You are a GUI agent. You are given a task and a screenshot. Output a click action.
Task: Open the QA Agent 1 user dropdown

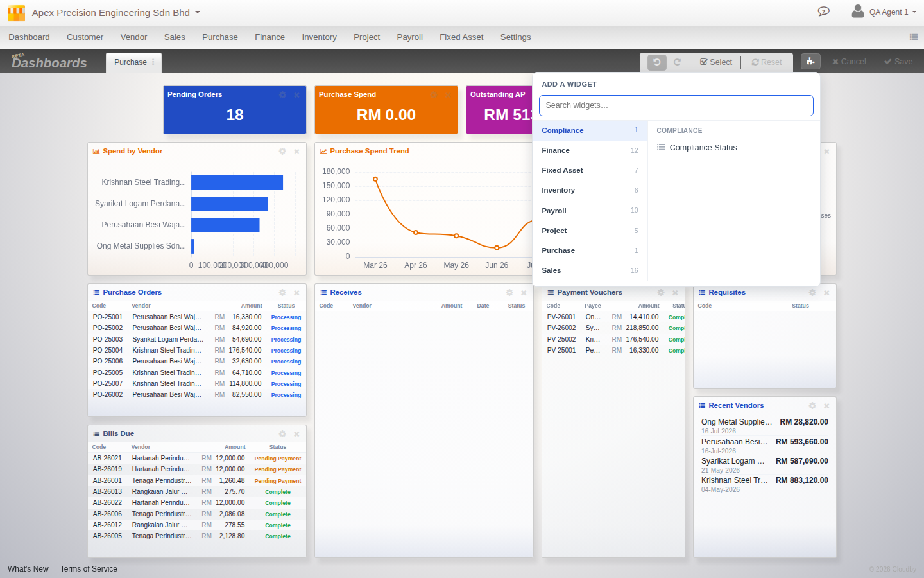pos(893,12)
